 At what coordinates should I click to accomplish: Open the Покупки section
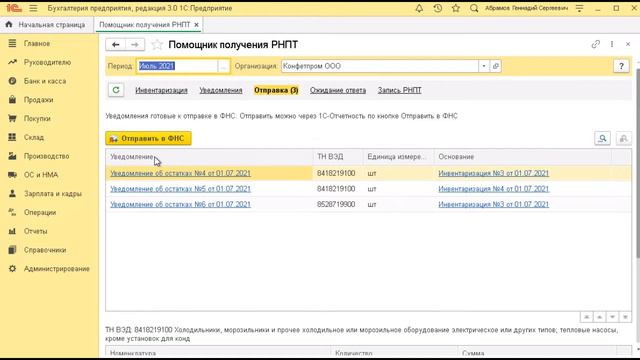tap(37, 118)
